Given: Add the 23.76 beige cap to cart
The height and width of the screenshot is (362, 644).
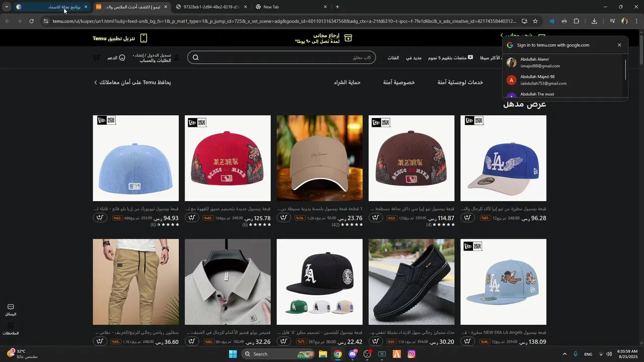Looking at the screenshot, I should click(x=284, y=218).
